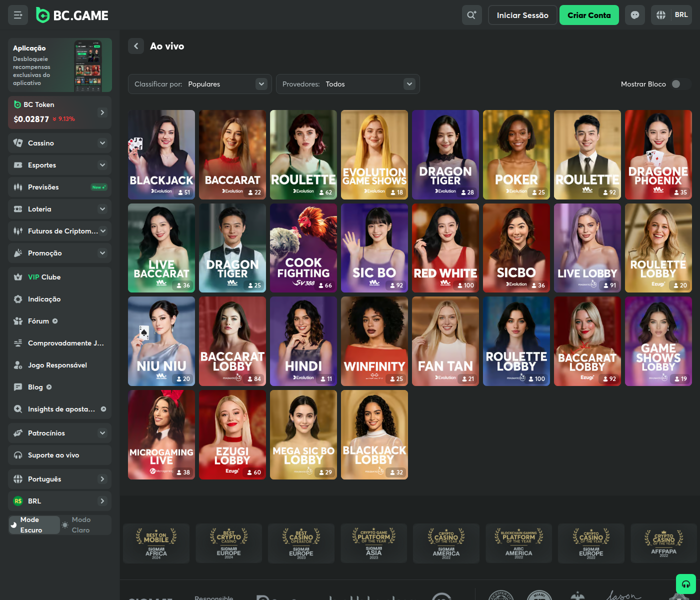Viewport: 700px width, 600px height.
Task: Click the globe language icon in the header
Action: point(661,15)
